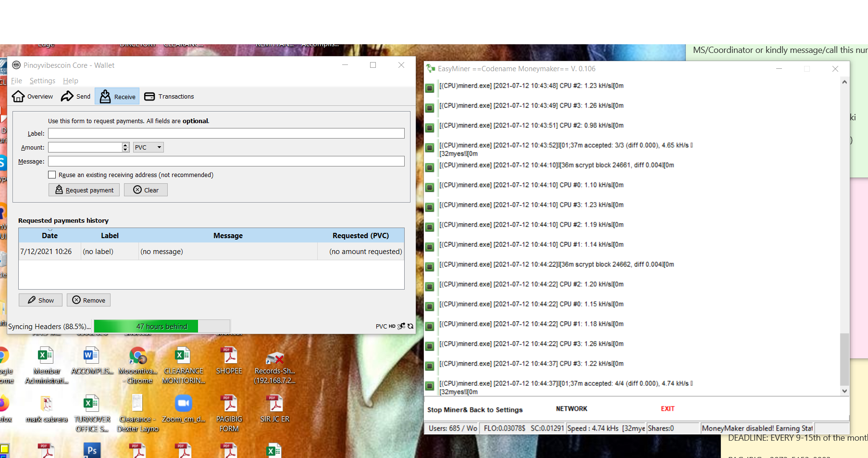868x458 pixels.
Task: Open the Photoshop file icon on desktop
Action: point(92,450)
